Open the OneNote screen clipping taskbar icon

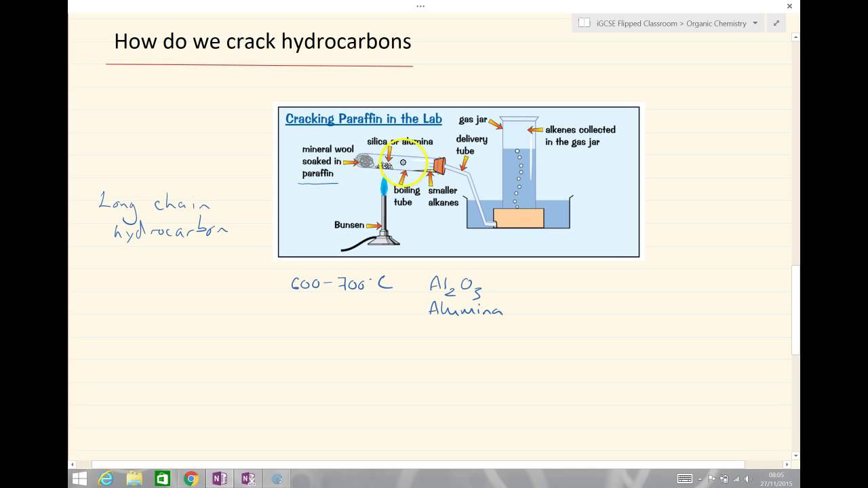[248, 479]
